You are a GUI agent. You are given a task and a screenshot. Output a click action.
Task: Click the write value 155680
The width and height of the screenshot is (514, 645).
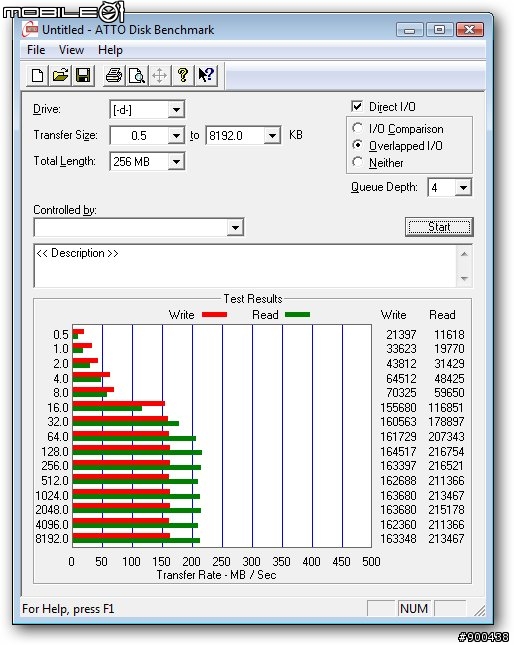coord(398,408)
